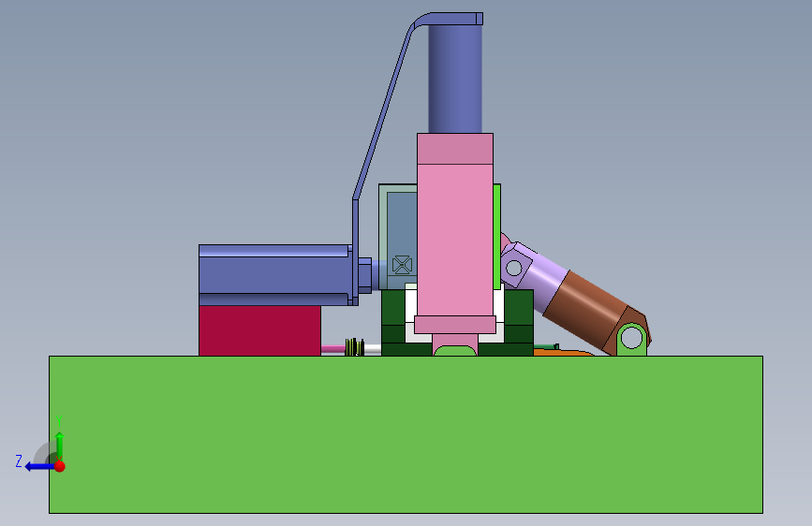Select the large green base block
The height and width of the screenshot is (526, 812).
click(x=406, y=434)
